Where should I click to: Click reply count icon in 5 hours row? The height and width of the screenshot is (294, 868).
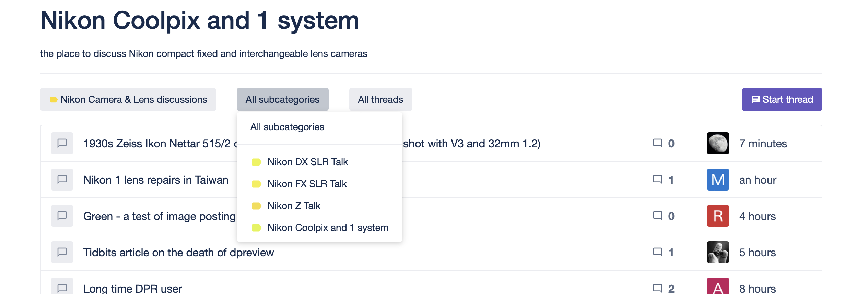657,252
